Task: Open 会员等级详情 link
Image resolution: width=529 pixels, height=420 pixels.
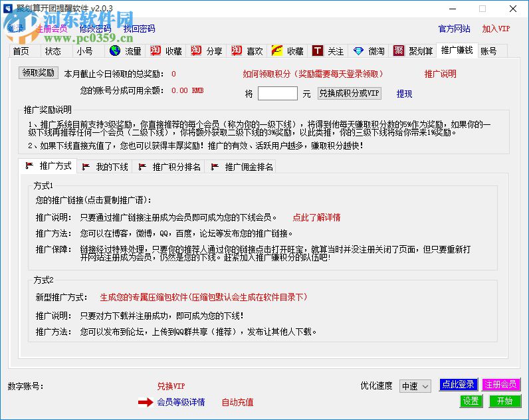Action: pyautogui.click(x=181, y=402)
